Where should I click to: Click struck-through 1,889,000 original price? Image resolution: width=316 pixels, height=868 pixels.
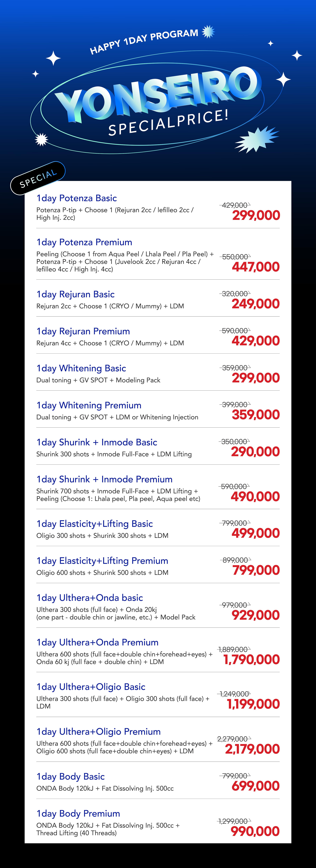[233, 649]
